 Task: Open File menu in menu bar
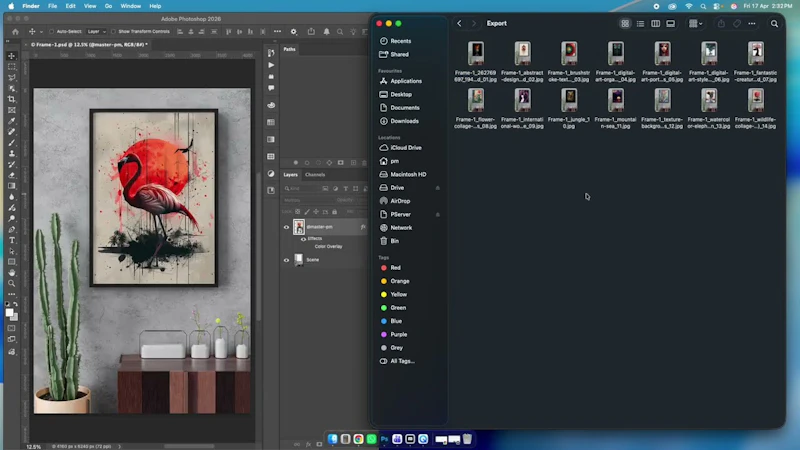click(53, 6)
